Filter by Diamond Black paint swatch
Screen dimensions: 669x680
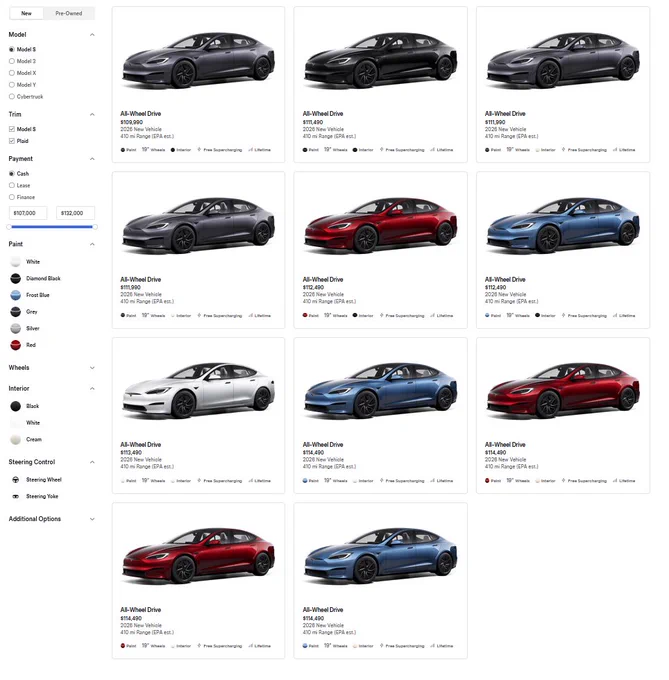point(16,278)
